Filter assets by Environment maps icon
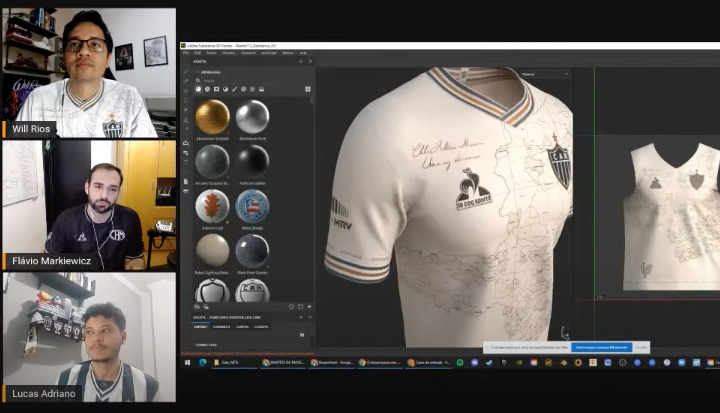This screenshot has height=413, width=720. tap(261, 89)
